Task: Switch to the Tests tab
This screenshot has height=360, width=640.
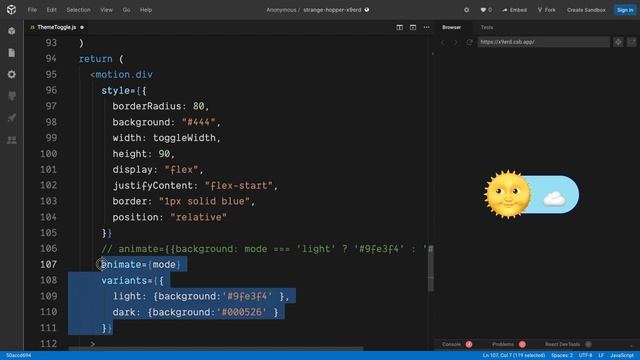Action: coord(487,27)
